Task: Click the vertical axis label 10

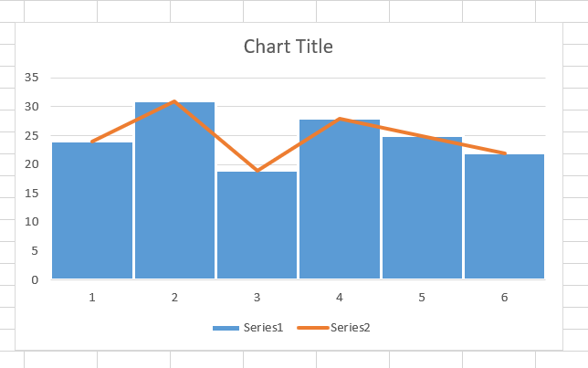Action: 31,222
